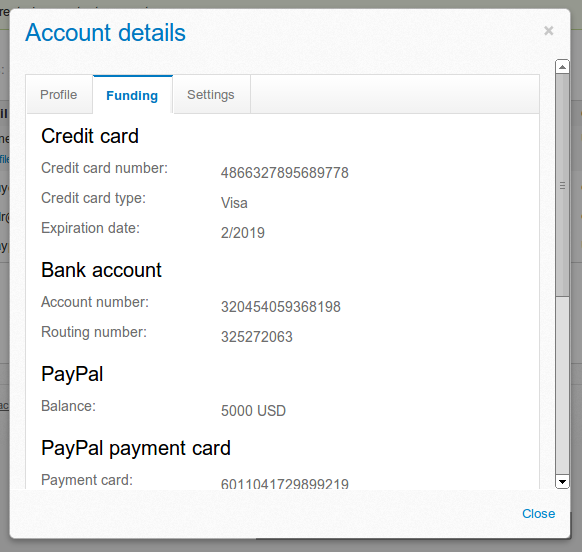582x552 pixels.
Task: Click the PayPal balance 5000 USD
Action: [253, 411]
